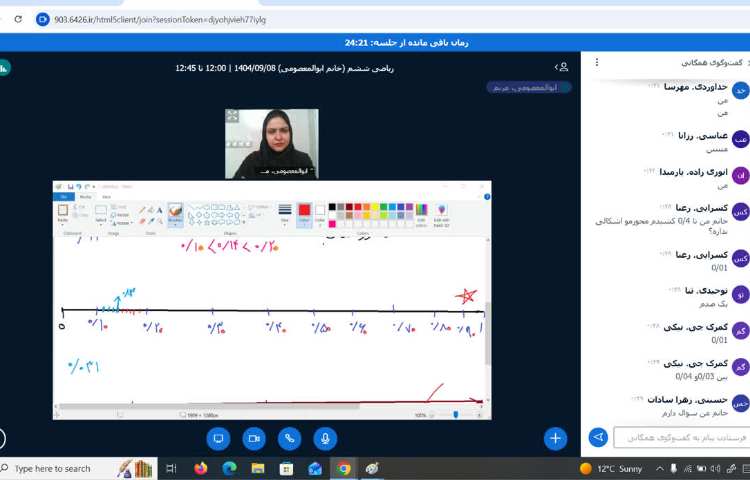
Task: Select the Text tool in Paint
Action: tap(159, 210)
